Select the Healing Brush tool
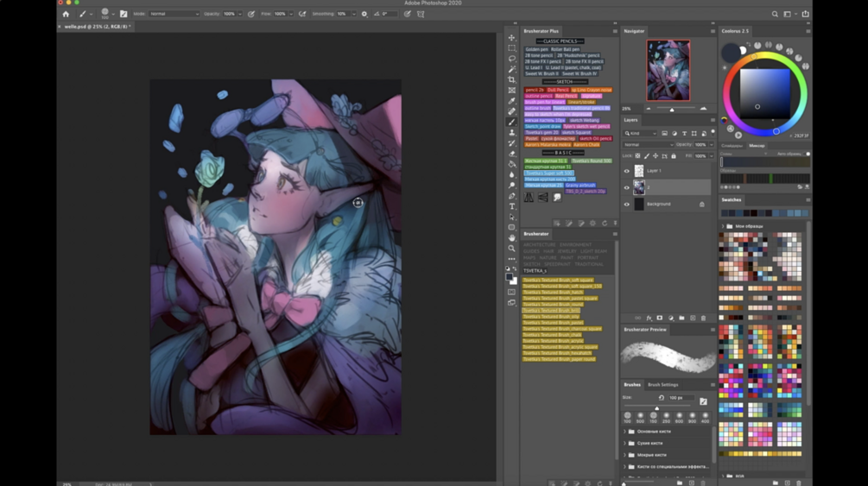 [511, 111]
